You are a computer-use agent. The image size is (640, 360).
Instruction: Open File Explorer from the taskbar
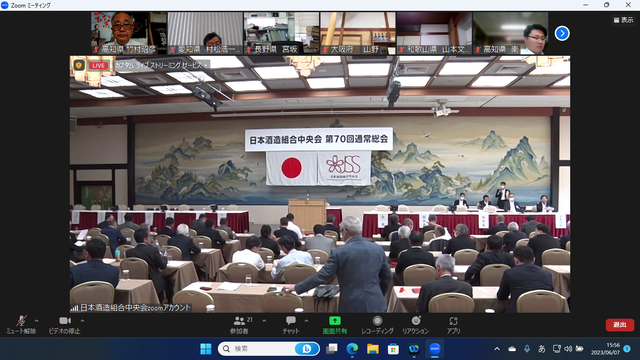(x=373, y=349)
